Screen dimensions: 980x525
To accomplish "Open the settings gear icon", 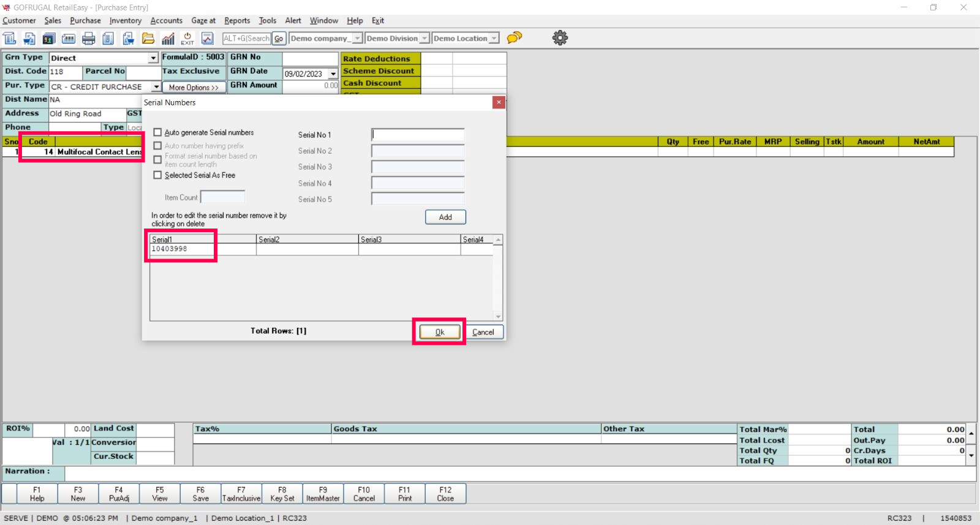I will (560, 38).
